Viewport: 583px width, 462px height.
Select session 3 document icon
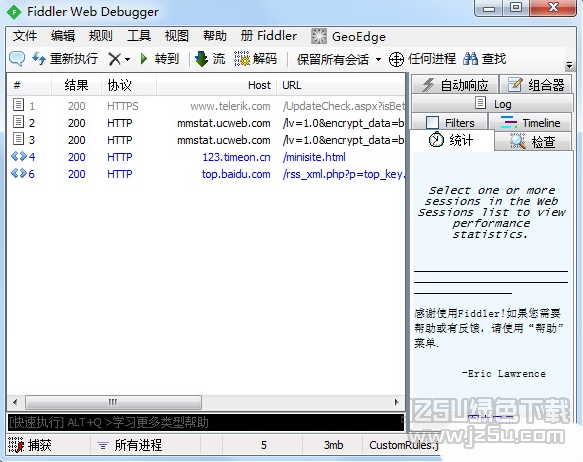18,139
